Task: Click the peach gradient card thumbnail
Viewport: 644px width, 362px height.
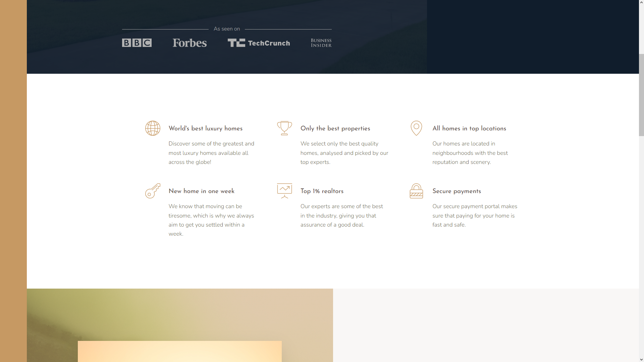Action: click(179, 351)
